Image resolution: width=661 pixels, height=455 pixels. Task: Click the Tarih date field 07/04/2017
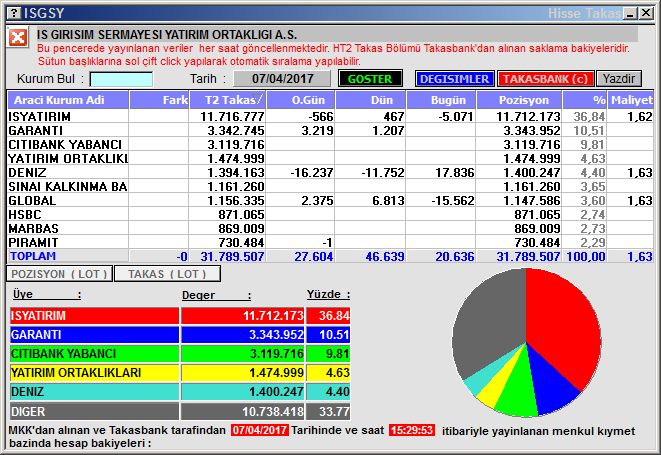tap(282, 79)
